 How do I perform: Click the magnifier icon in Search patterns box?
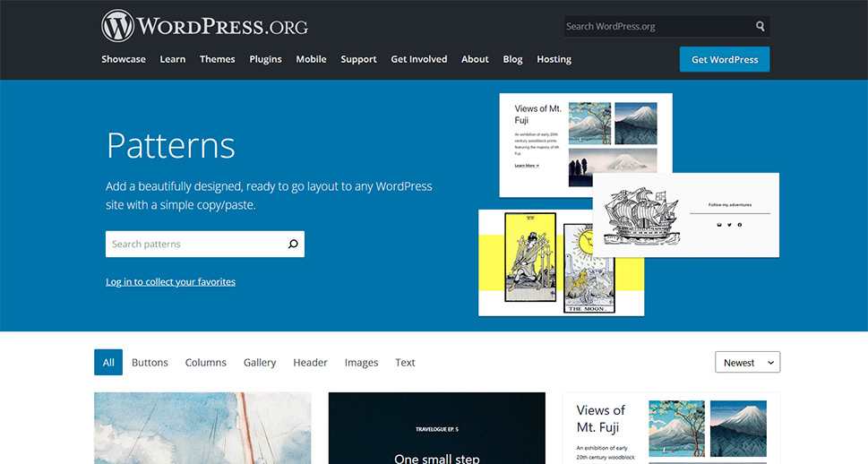click(293, 244)
